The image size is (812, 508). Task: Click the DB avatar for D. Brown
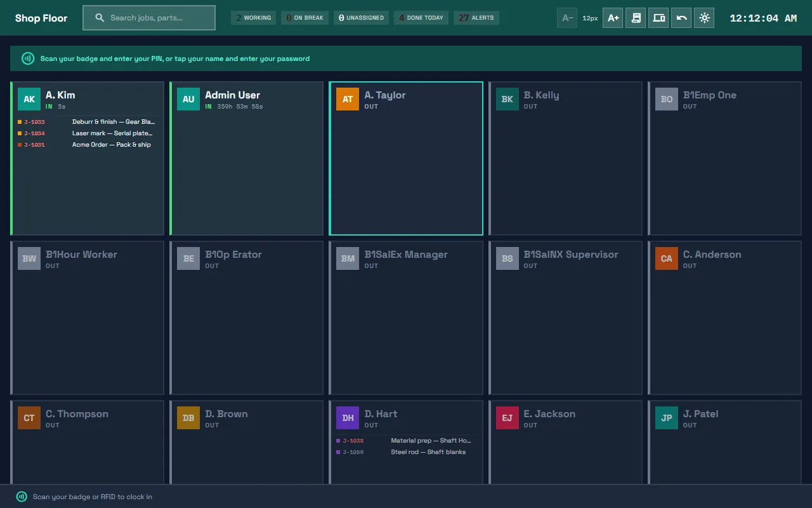pos(188,418)
